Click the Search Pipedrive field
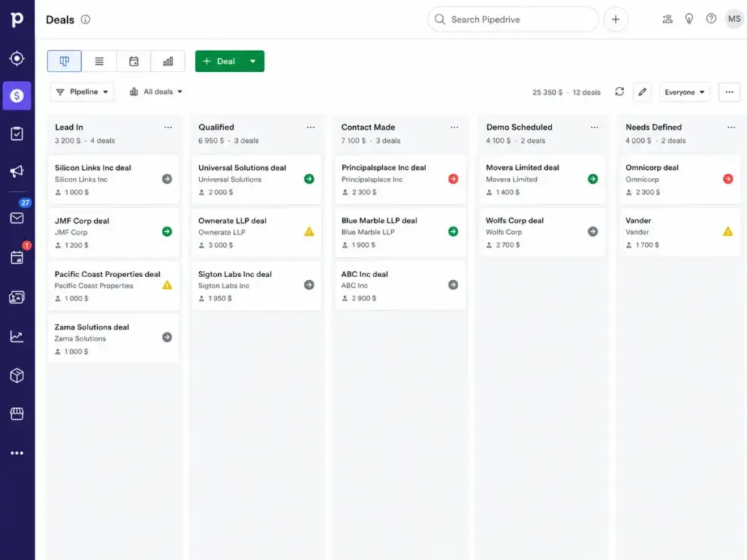747x560 pixels. pos(514,20)
